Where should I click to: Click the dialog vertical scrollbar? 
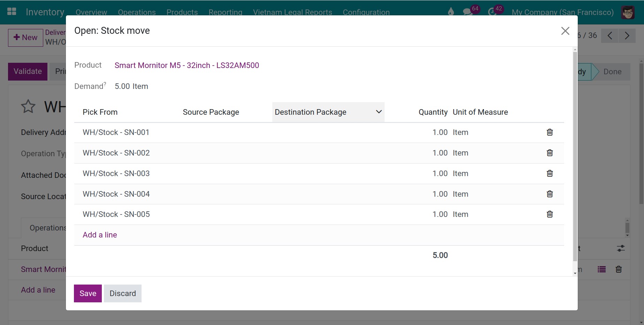pyautogui.click(x=575, y=157)
